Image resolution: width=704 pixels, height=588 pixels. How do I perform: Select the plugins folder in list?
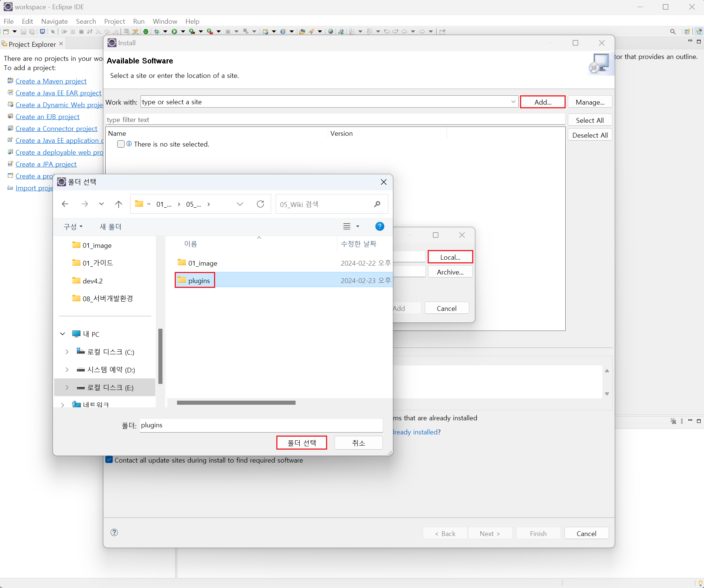pyautogui.click(x=199, y=280)
